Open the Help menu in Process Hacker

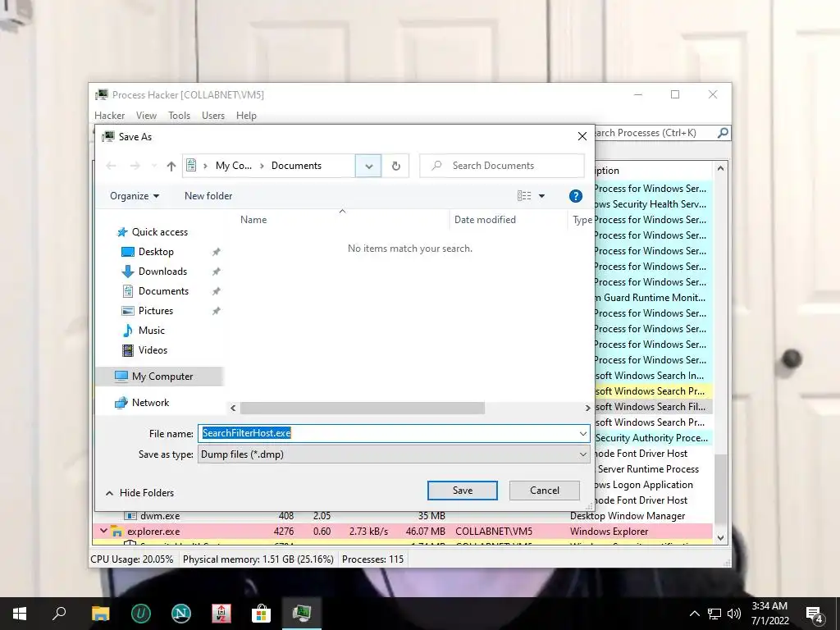tap(246, 116)
